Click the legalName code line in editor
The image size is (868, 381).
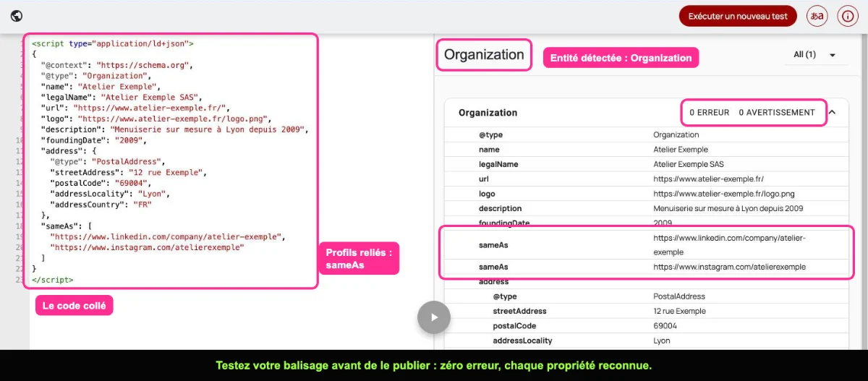(122, 97)
